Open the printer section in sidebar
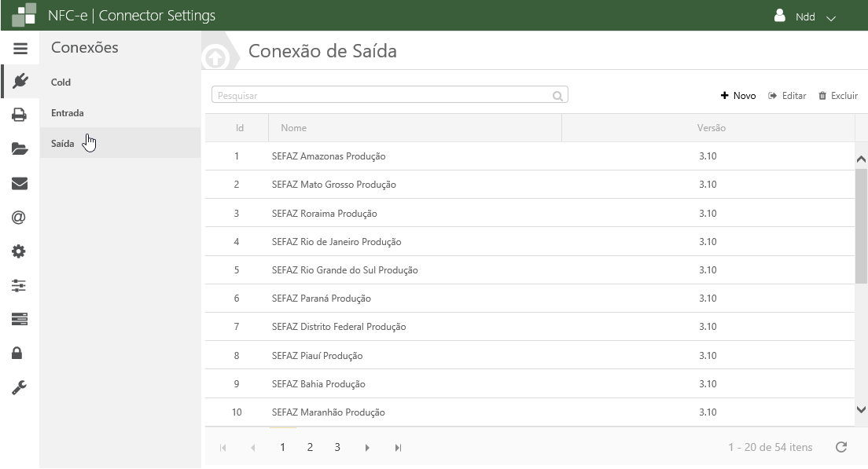 coord(20,115)
